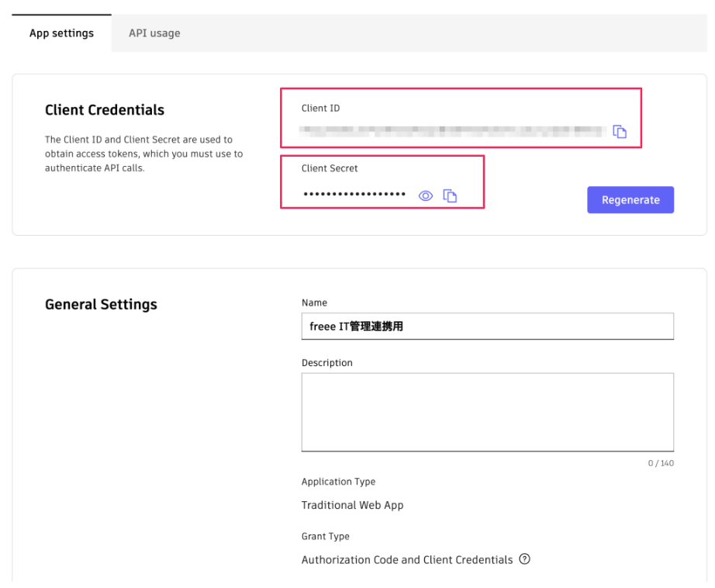This screenshot has height=588, width=715.
Task: Click the masked Client Secret dots
Action: [354, 195]
